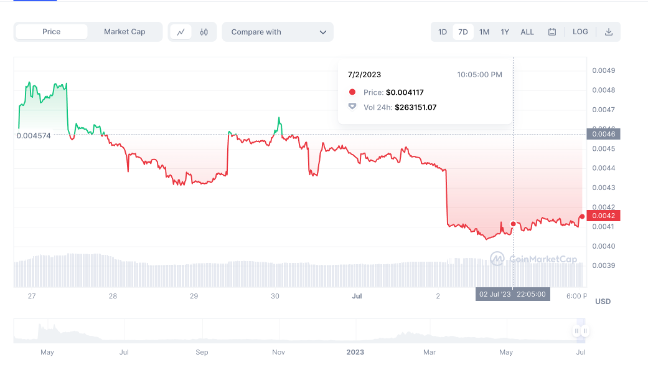
Task: Switch to the Market Cap tab
Action: point(124,32)
